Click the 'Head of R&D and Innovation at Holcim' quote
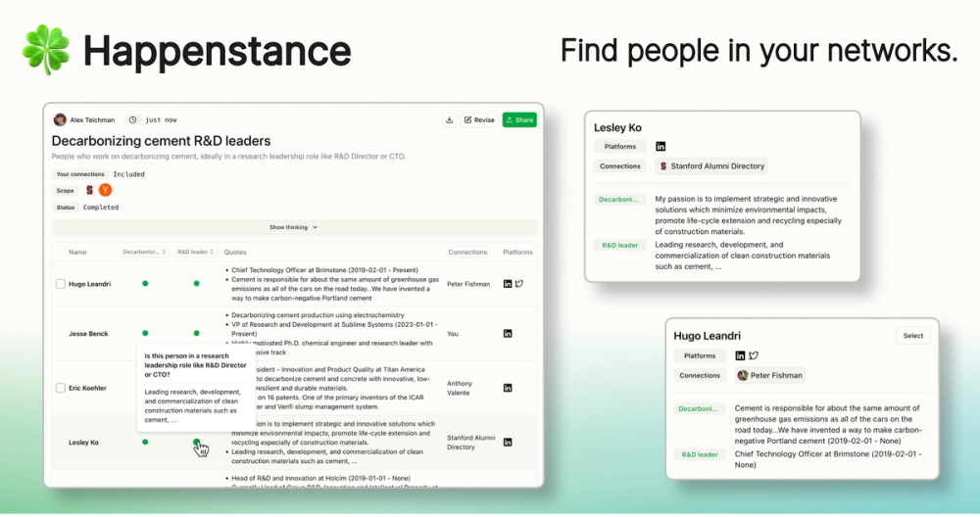Image resolution: width=980 pixels, height=517 pixels. click(320, 478)
